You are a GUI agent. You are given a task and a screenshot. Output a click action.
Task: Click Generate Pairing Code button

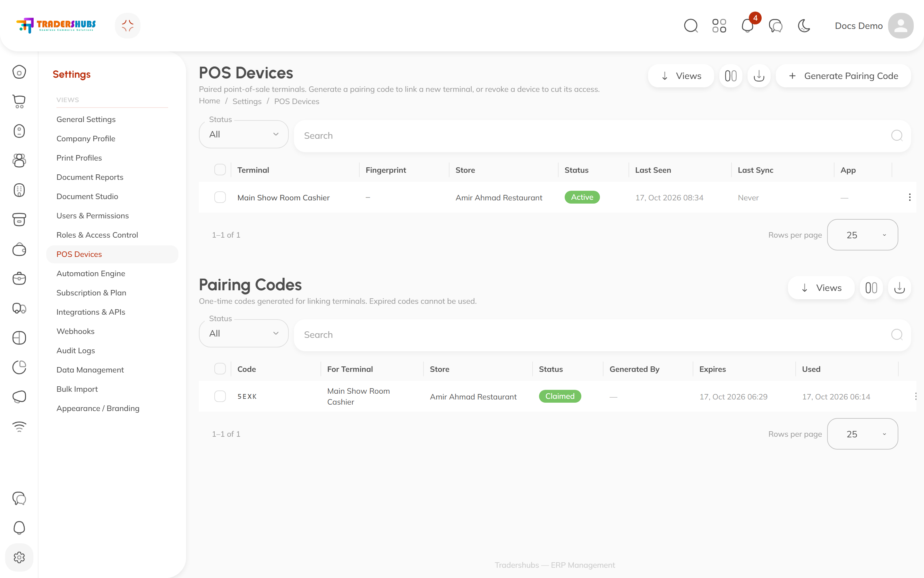click(x=843, y=76)
